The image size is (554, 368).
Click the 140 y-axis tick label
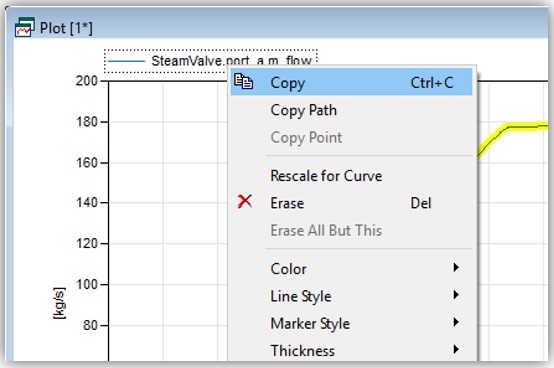87,203
